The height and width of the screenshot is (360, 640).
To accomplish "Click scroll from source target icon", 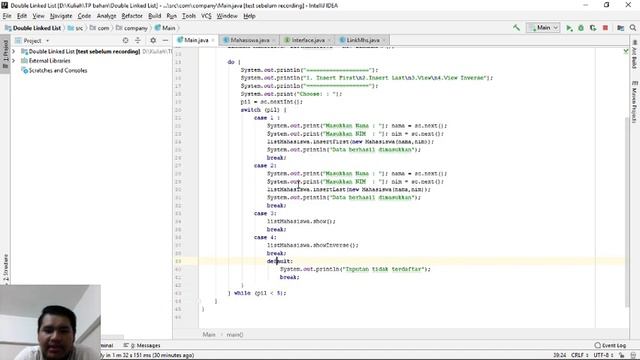I will (x=125, y=40).
